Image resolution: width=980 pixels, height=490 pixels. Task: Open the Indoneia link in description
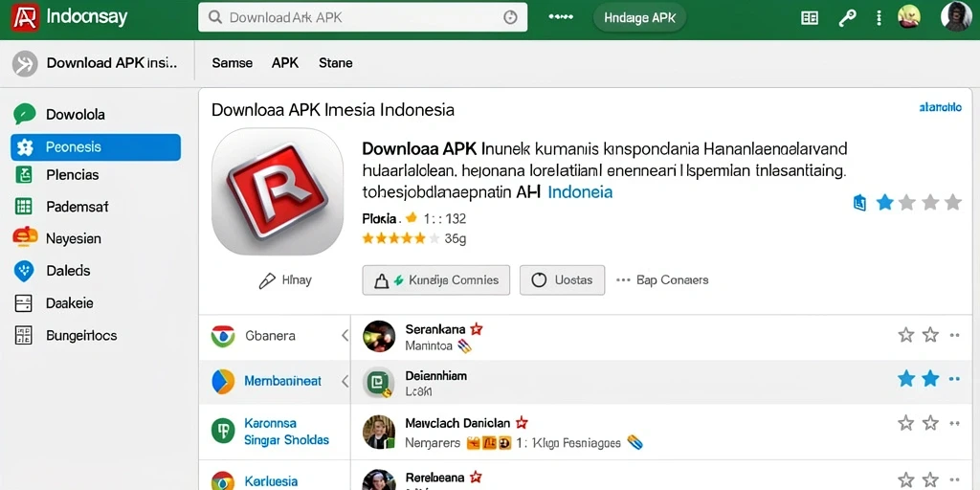click(580, 191)
